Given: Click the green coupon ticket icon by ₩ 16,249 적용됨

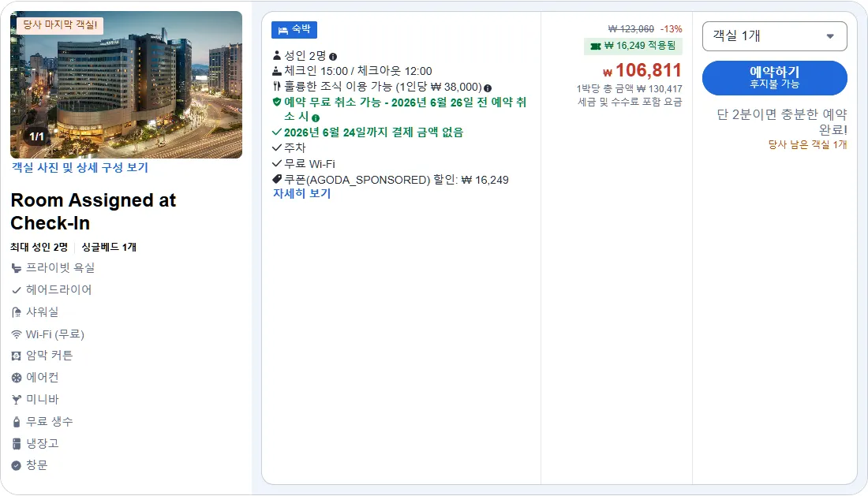Looking at the screenshot, I should (x=596, y=46).
